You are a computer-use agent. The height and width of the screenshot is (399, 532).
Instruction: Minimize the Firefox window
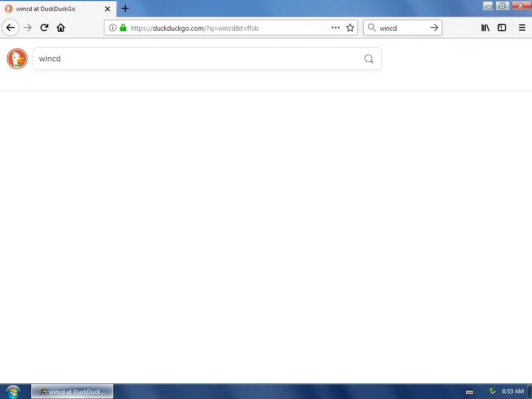click(x=488, y=6)
